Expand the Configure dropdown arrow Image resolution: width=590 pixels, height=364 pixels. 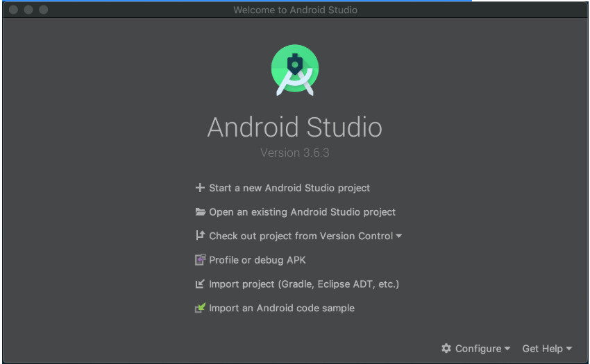point(507,349)
